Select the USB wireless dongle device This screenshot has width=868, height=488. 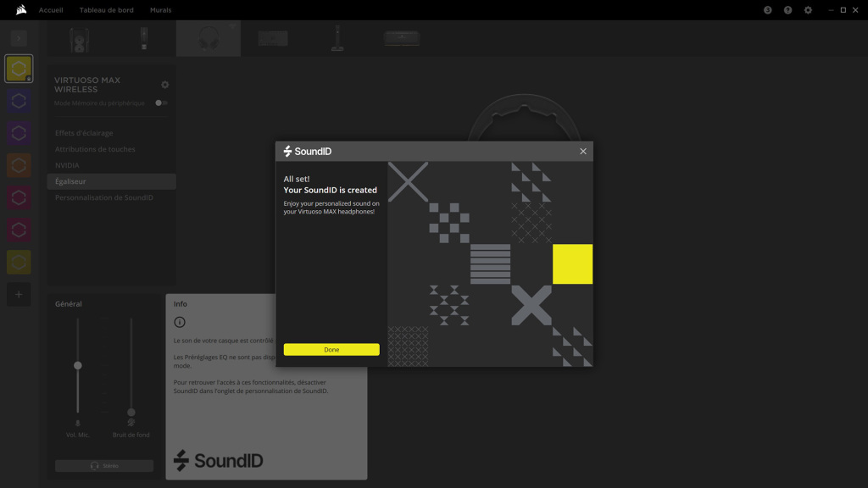coord(144,39)
